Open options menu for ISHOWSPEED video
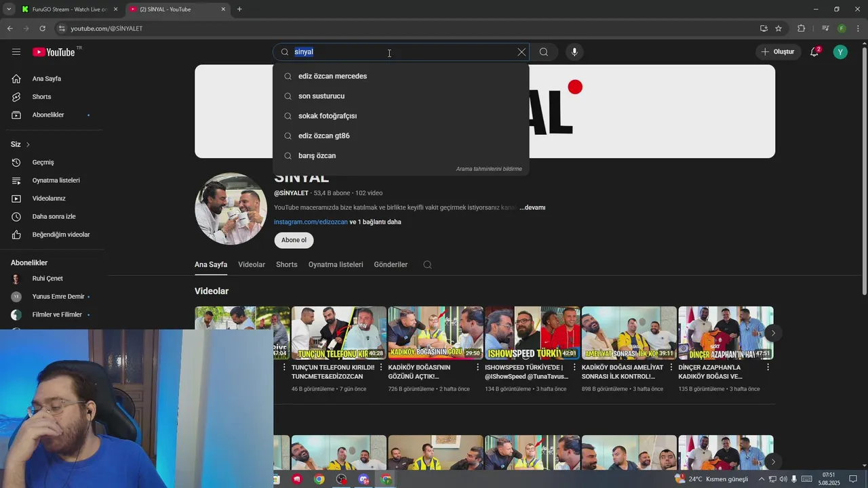The width and height of the screenshot is (868, 488). 574,367
